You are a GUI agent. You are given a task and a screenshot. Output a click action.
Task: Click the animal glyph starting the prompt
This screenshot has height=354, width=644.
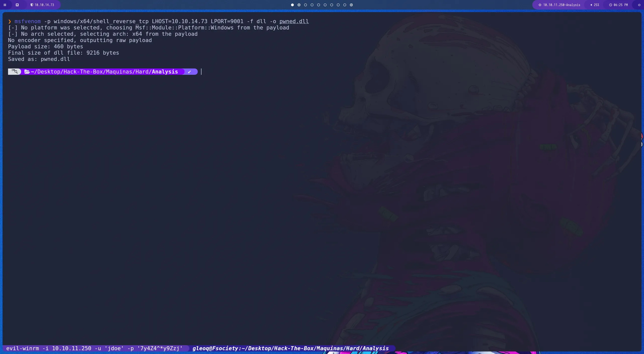click(x=14, y=72)
